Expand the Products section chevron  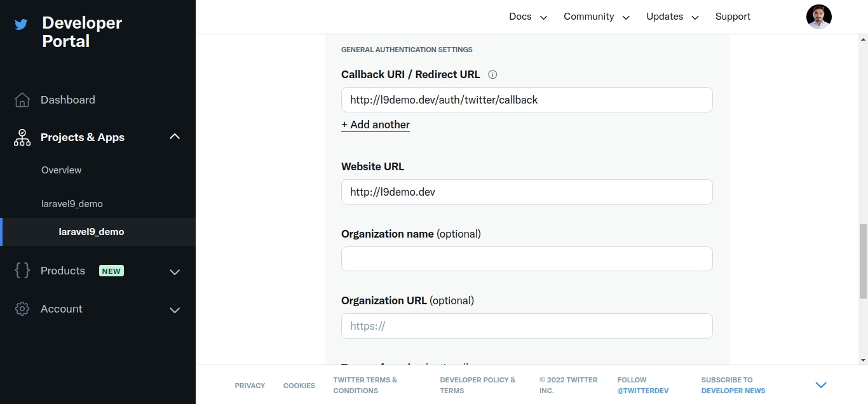(175, 272)
